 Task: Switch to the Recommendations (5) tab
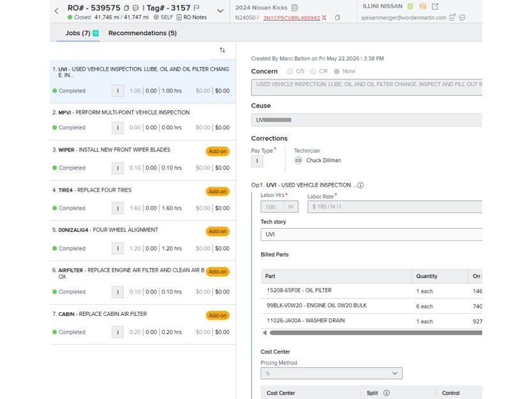click(x=142, y=33)
